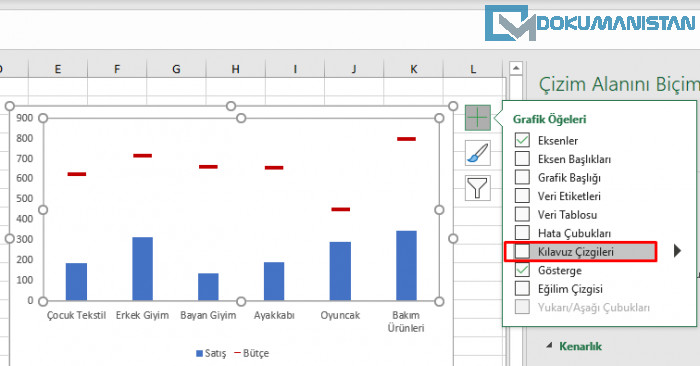This screenshot has height=366, width=700.
Task: Click the Satış legend entry
Action: (211, 353)
